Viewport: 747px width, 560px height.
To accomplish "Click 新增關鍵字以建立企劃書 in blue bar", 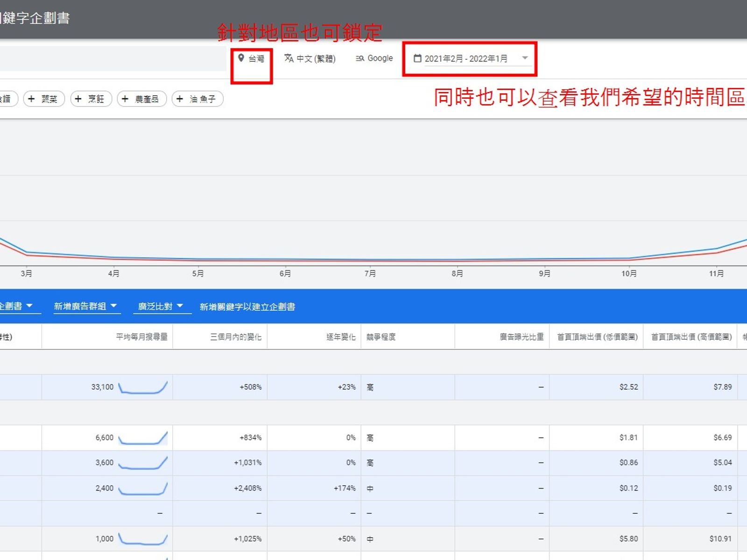I will 247,307.
